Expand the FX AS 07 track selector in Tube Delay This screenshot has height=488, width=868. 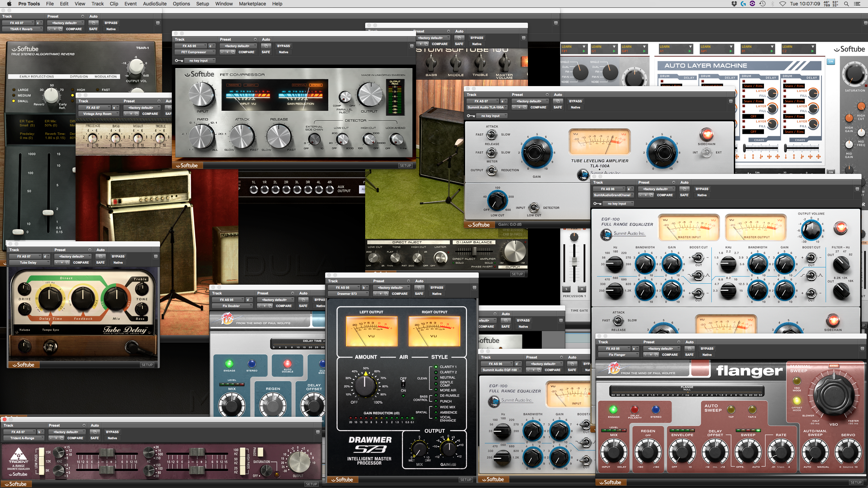click(25, 257)
